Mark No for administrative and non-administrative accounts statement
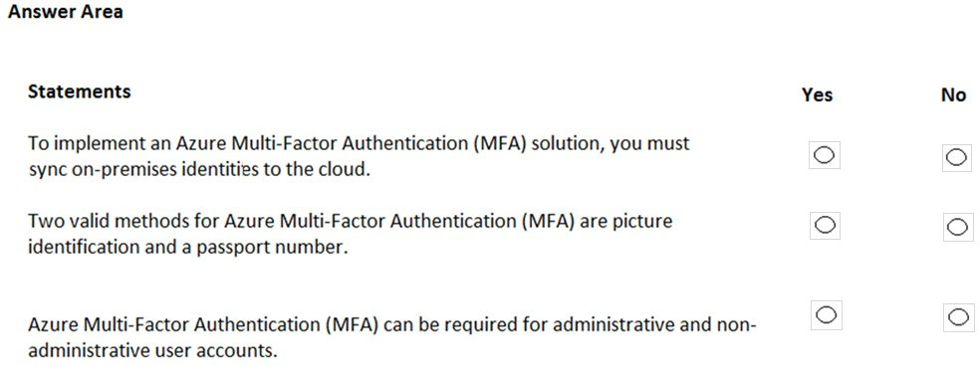Viewport: 980px width, 375px height. click(x=958, y=317)
